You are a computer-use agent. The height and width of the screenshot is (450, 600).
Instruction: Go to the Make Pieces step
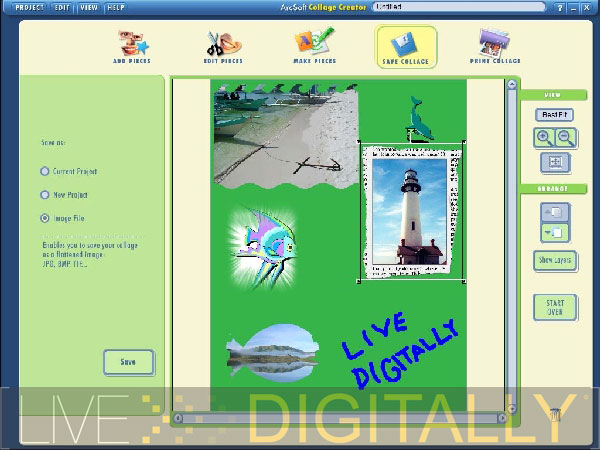click(x=313, y=46)
